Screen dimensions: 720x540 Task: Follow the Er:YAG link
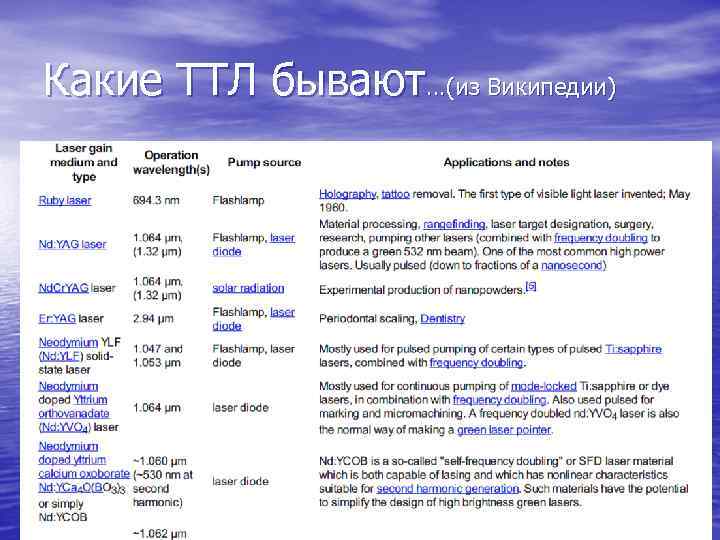pos(57,318)
